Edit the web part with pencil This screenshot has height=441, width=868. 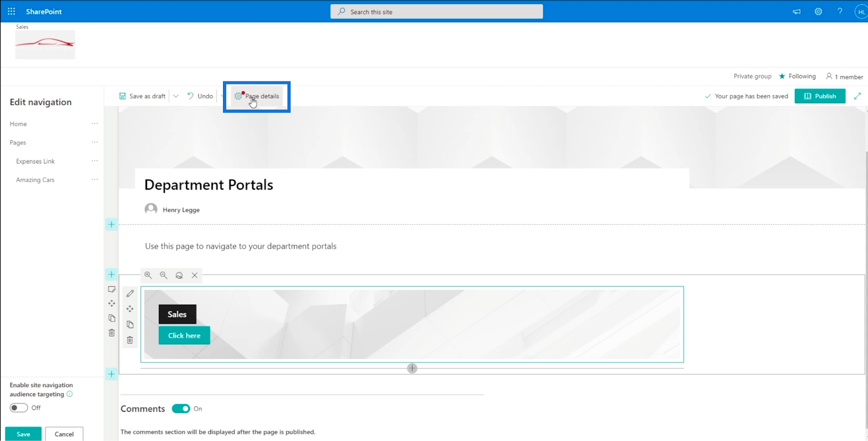pyautogui.click(x=130, y=293)
